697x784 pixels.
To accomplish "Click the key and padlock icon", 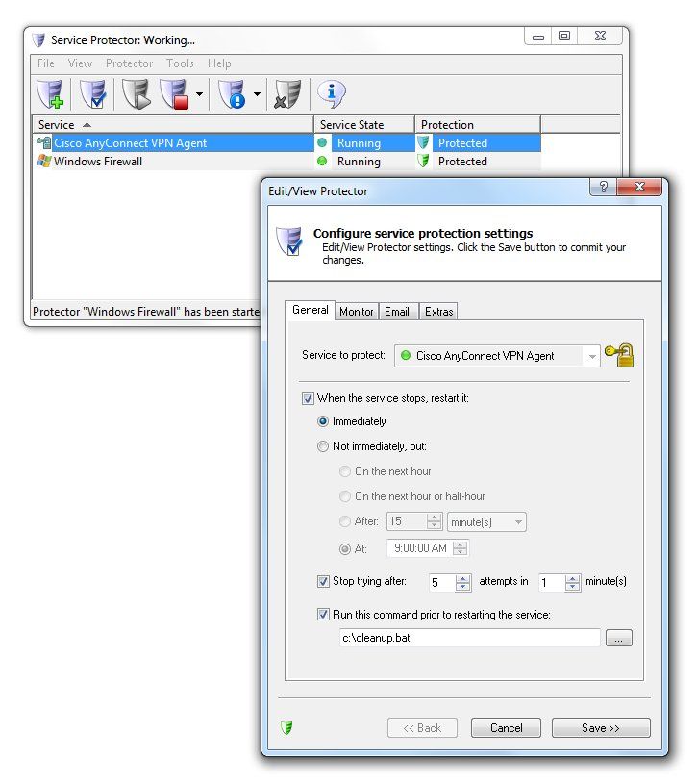I will coord(620,355).
